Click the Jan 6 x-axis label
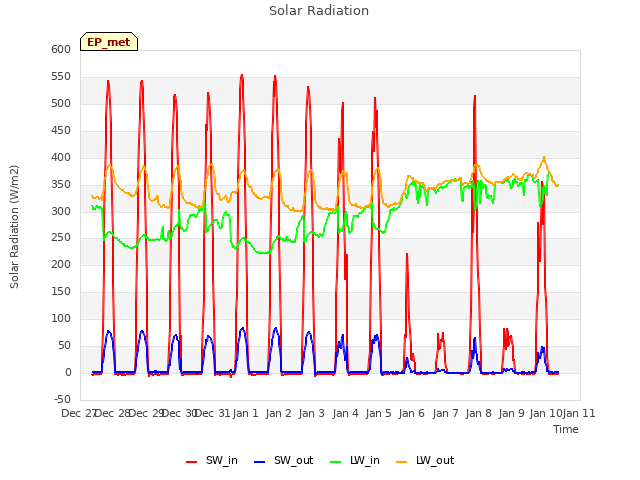This screenshot has height=480, width=640. pos(411,413)
